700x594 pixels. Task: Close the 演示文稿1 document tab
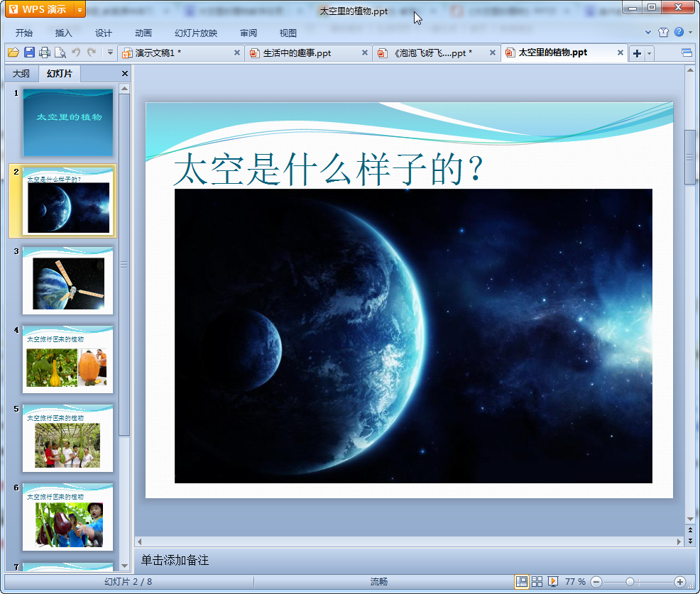tap(237, 53)
